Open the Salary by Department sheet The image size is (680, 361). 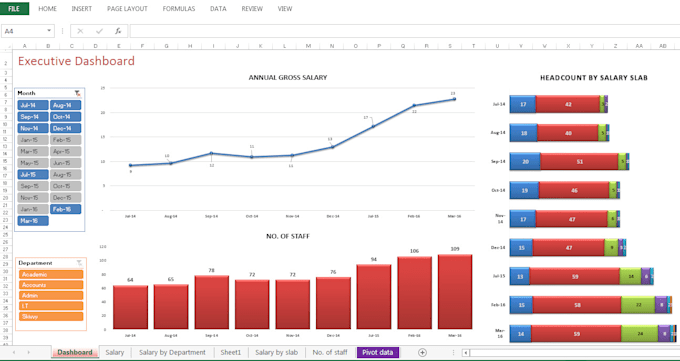coord(172,352)
